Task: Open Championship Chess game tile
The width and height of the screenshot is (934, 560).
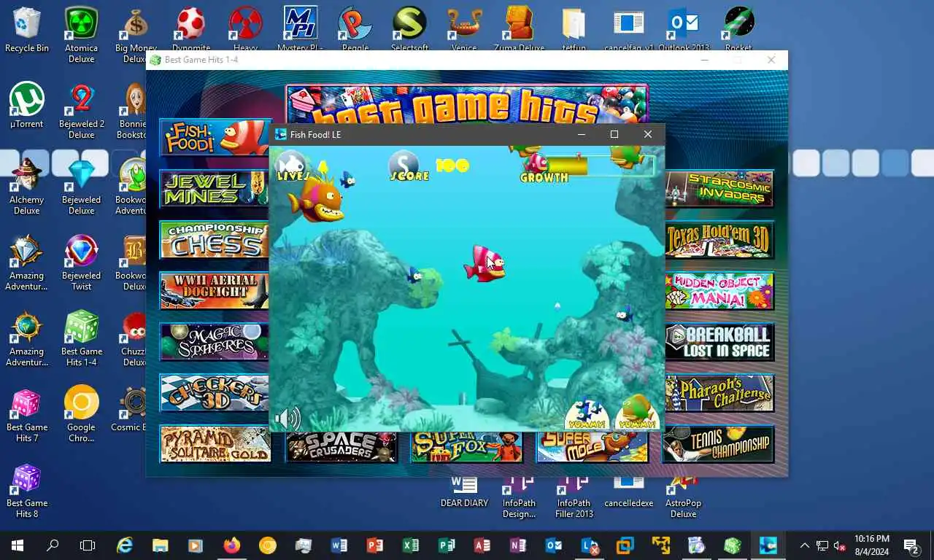Action: 215,240
